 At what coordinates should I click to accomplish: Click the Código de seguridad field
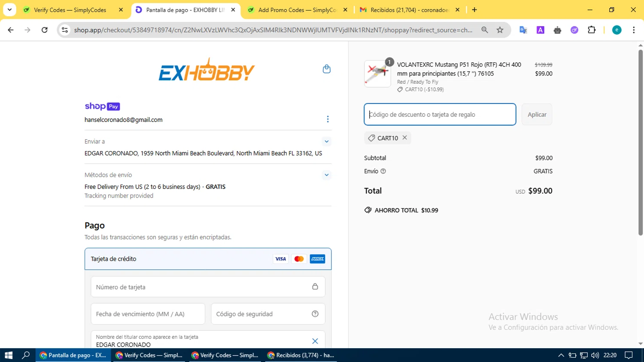(268, 314)
